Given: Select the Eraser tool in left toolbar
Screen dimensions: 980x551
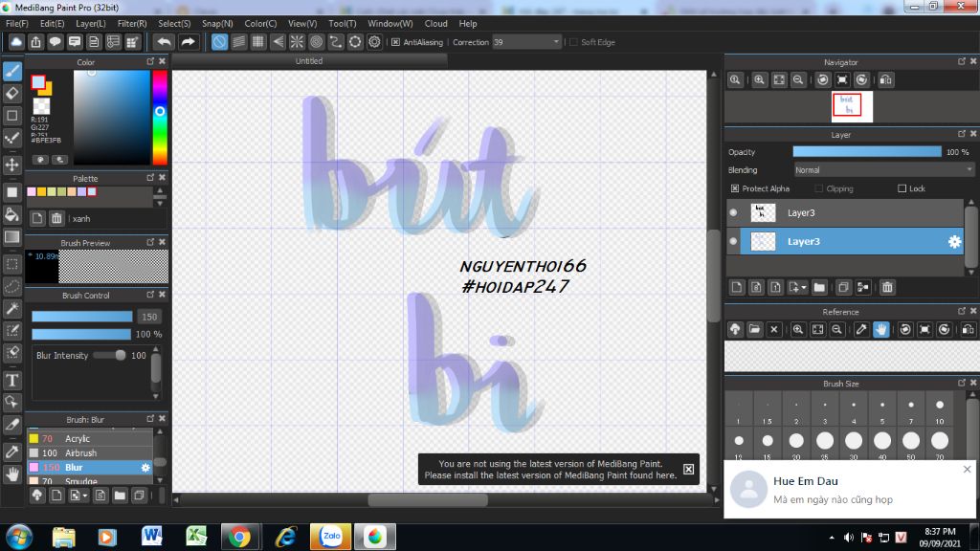Looking at the screenshot, I should 11,93.
